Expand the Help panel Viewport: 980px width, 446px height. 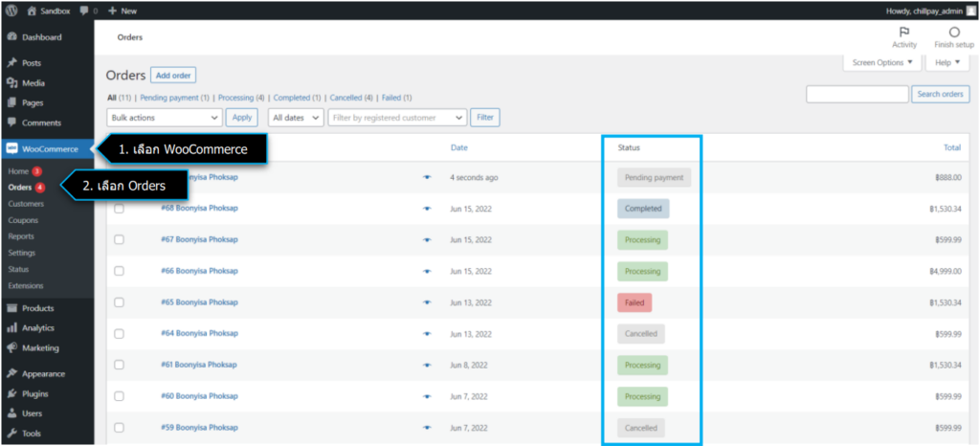point(947,62)
